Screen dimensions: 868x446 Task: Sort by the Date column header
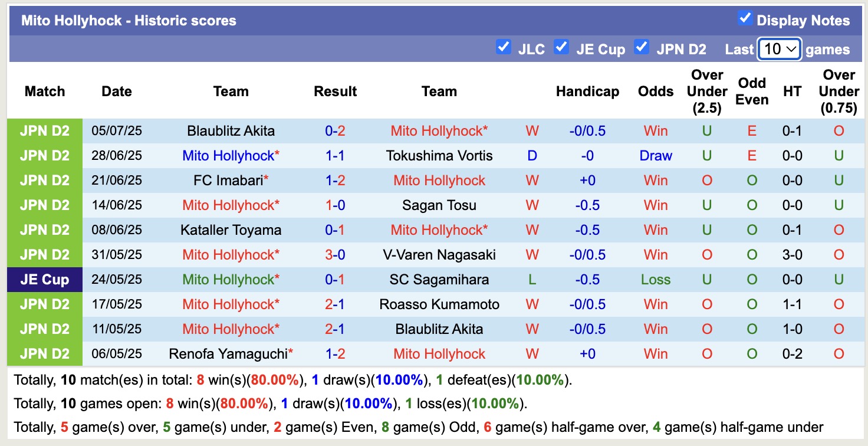coord(116,91)
